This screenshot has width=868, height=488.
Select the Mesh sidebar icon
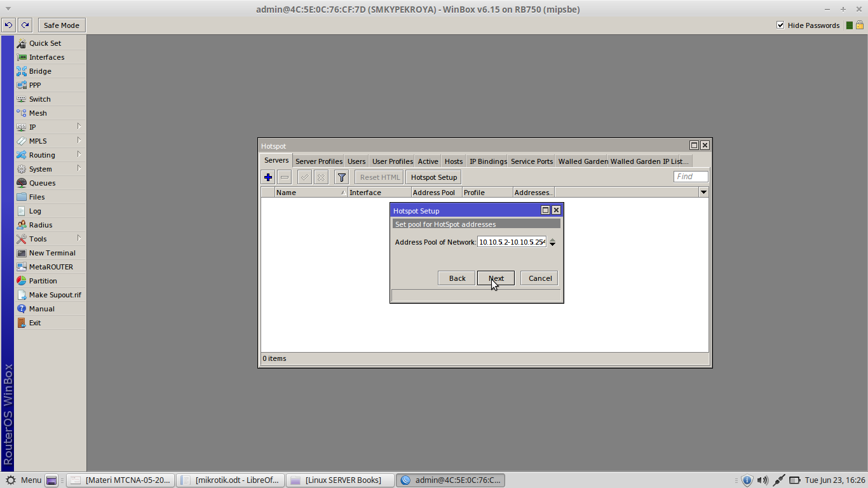(x=22, y=113)
